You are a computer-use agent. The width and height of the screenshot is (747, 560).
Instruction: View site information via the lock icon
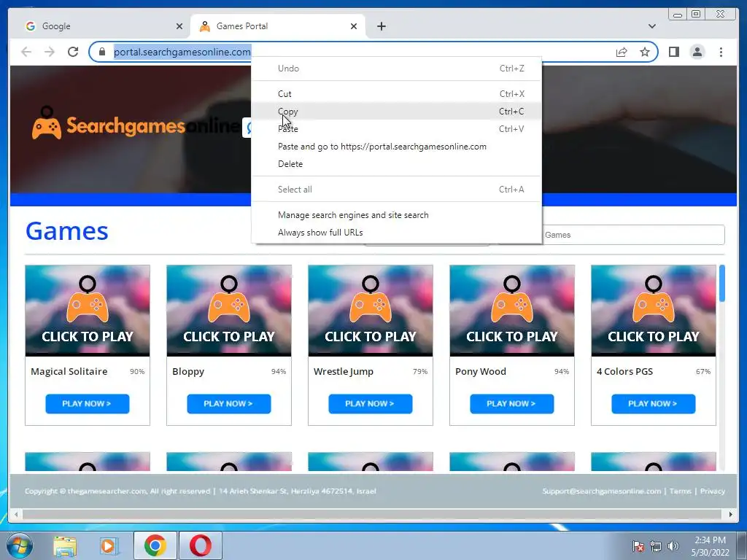click(x=101, y=52)
